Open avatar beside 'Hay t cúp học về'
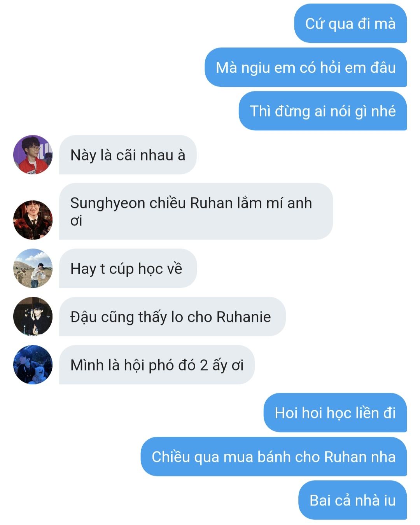Screen dimensions: 420x525 (x=33, y=268)
